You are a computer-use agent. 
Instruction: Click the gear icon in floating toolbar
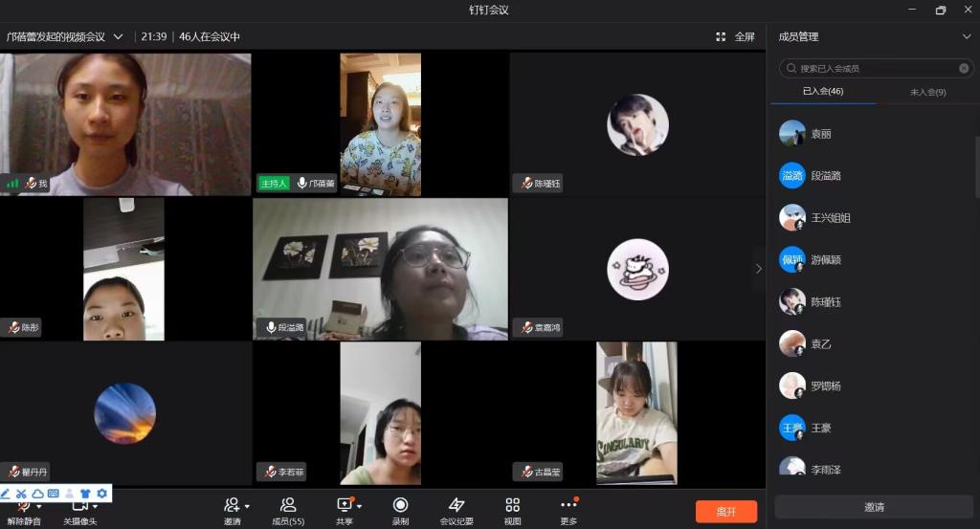[x=101, y=494]
